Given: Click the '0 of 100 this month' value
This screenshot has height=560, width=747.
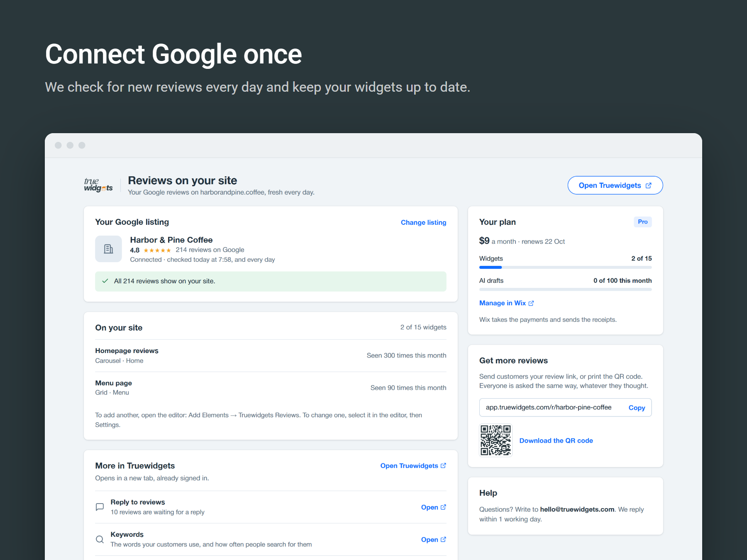Looking at the screenshot, I should click(x=622, y=281).
